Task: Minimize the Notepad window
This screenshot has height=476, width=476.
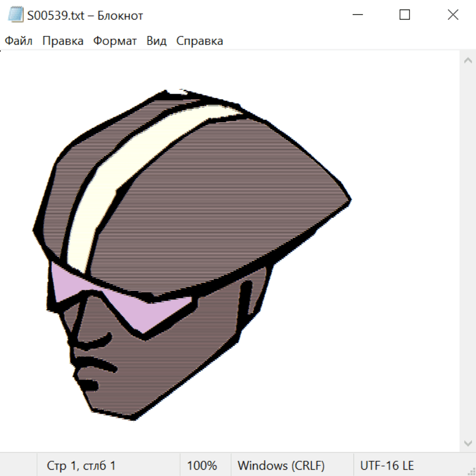Action: point(357,15)
